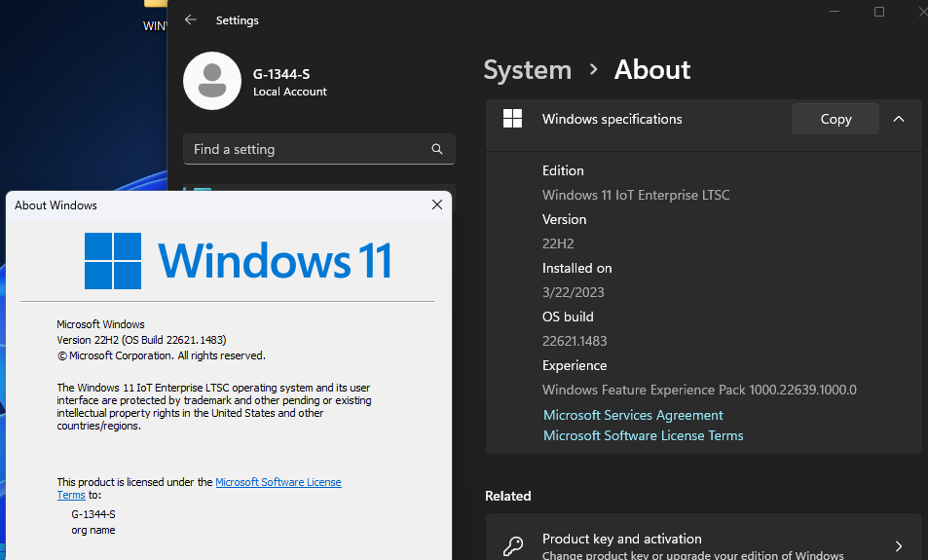Click the Windows specifications header label
Image resolution: width=928 pixels, height=560 pixels.
(612, 119)
